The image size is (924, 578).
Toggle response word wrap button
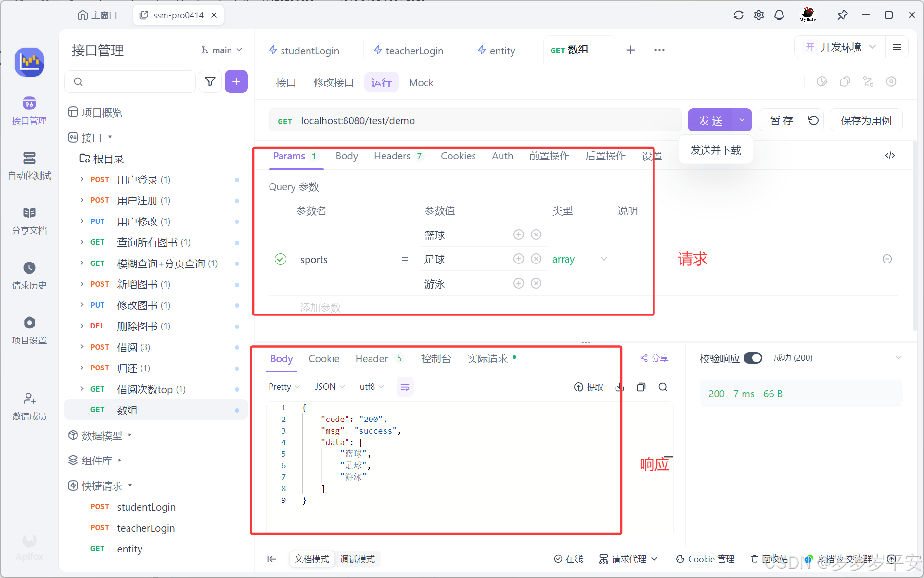point(405,387)
